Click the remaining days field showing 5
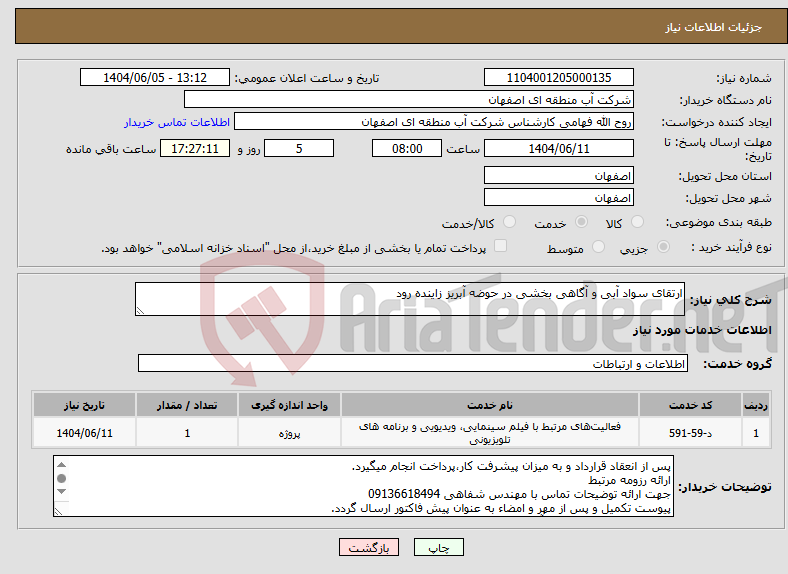788x574 pixels. click(299, 148)
